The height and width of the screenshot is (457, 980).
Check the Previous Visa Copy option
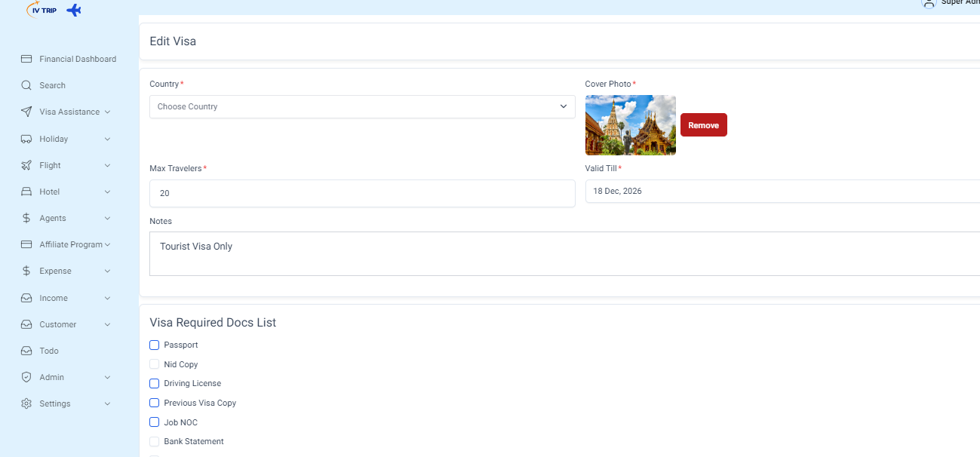point(155,403)
